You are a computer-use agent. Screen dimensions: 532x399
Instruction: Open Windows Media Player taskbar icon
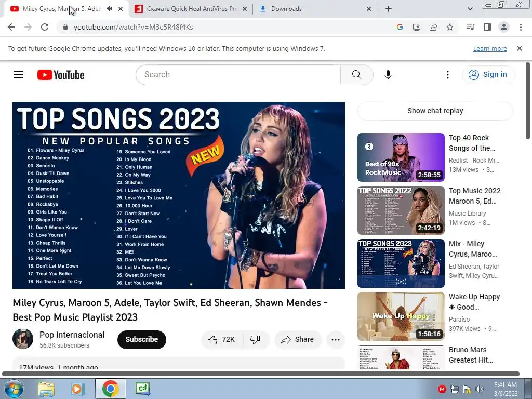78,389
